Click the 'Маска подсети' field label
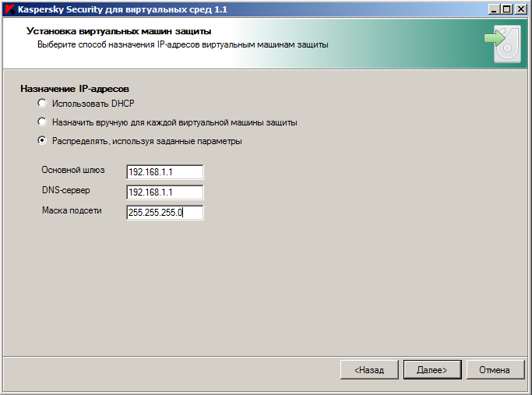532x395 pixels. [x=72, y=210]
